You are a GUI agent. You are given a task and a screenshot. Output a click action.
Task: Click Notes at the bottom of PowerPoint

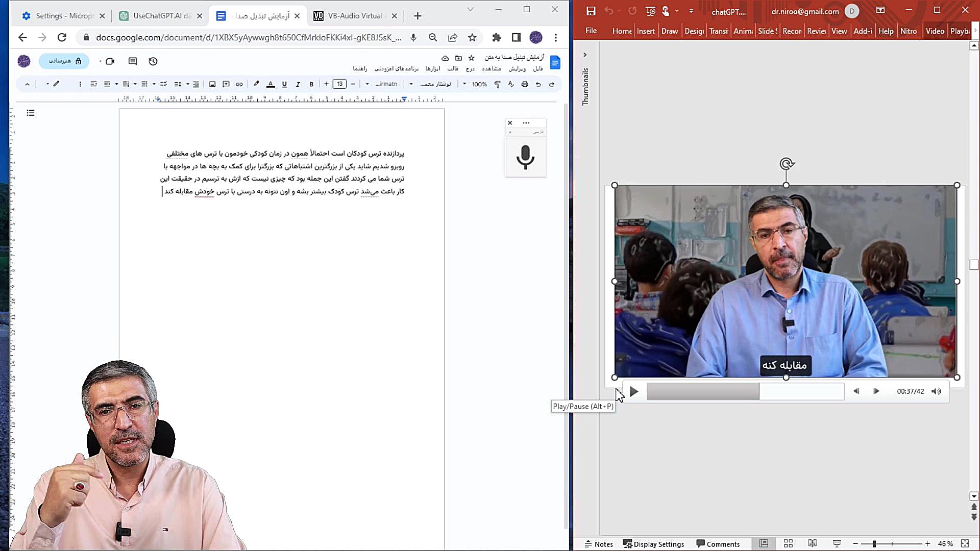(x=599, y=544)
